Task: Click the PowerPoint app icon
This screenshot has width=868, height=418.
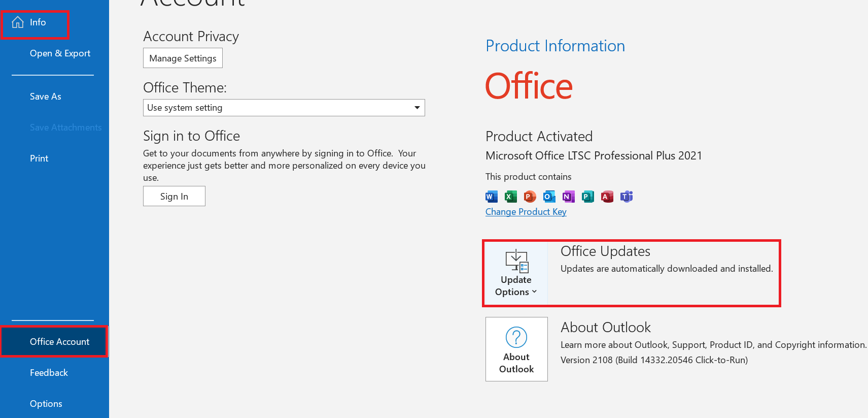Action: 530,197
